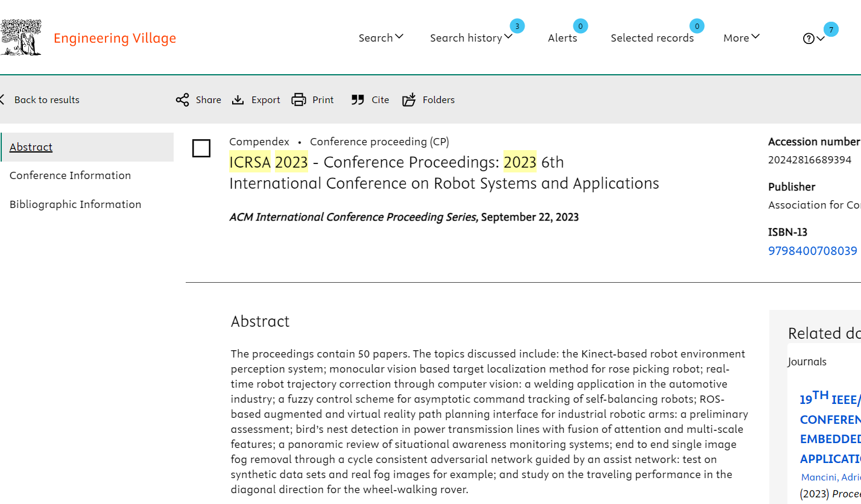Image resolution: width=861 pixels, height=504 pixels.
Task: Jump to Bibliographic Information section
Action: click(x=75, y=204)
